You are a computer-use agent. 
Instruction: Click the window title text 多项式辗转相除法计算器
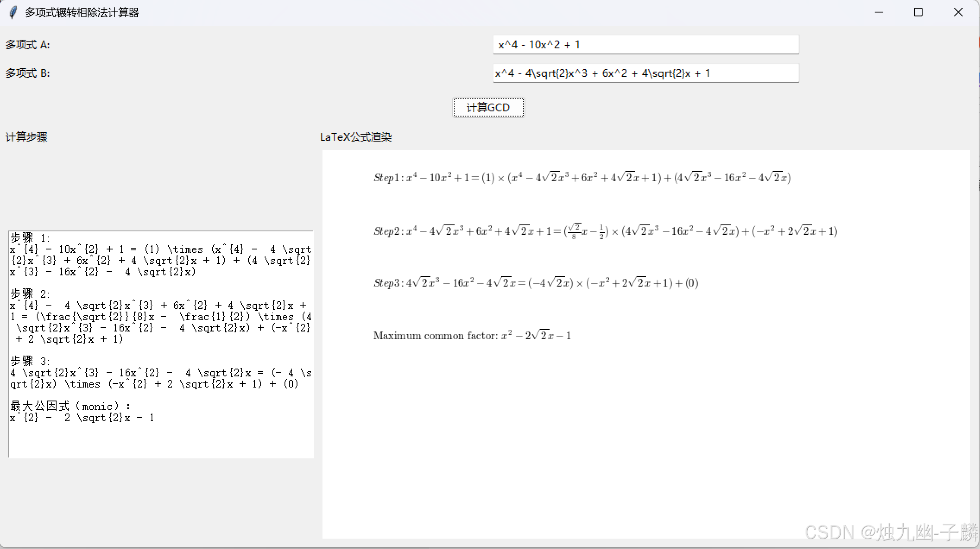(x=82, y=13)
